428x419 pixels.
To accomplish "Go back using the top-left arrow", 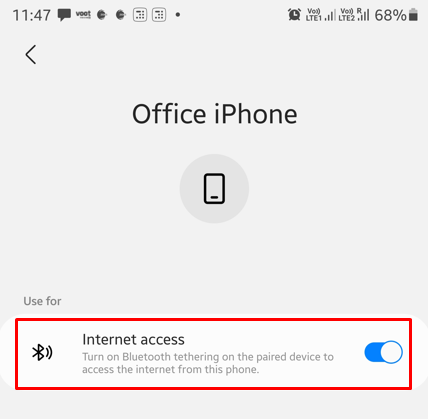I will 31,54.
